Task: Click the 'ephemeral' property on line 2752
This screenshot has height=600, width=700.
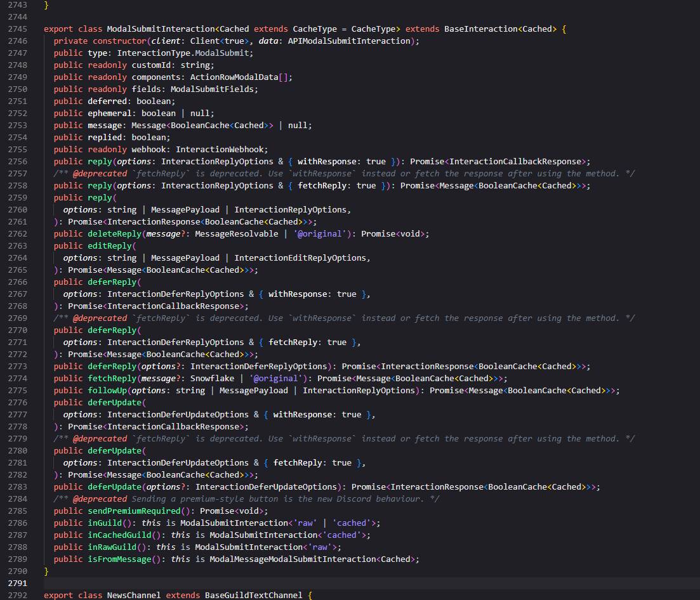Action: coord(109,114)
